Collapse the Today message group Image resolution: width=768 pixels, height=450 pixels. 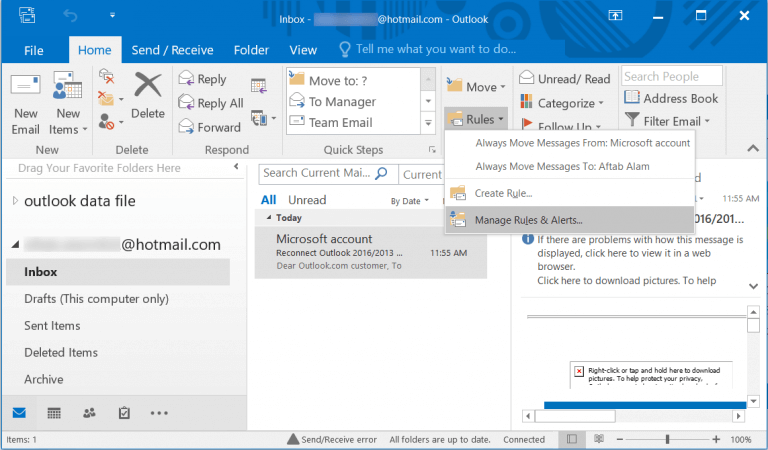(268, 217)
